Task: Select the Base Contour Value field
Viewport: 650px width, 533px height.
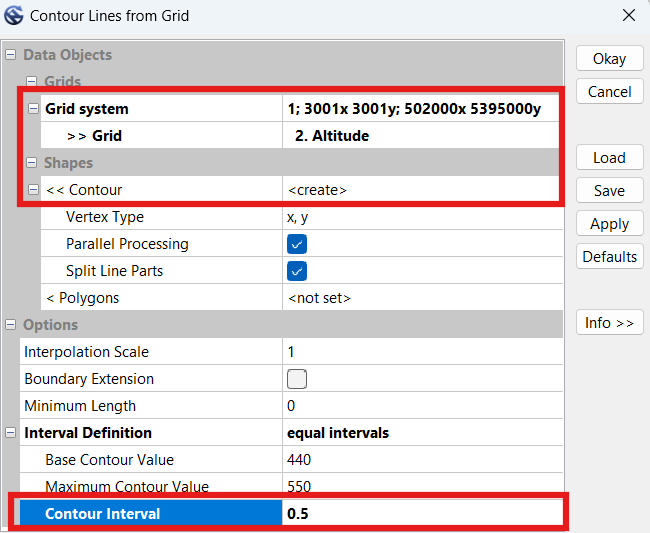Action: click(420, 460)
